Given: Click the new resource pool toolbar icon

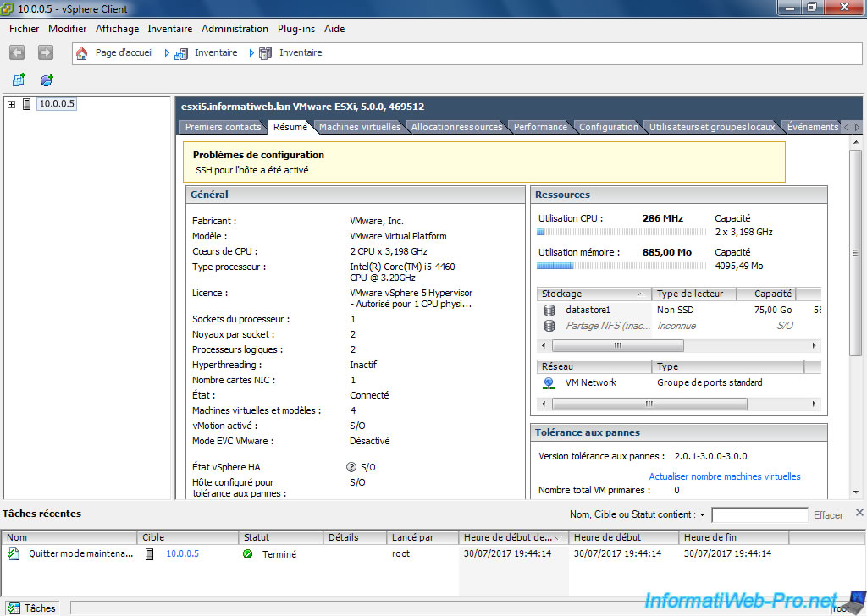Looking at the screenshot, I should coord(47,80).
